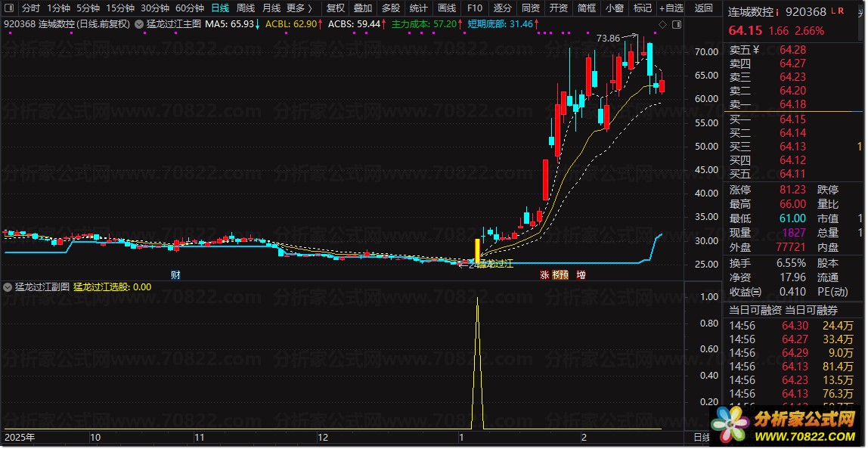Click the 73.86 high price label
868x449 pixels.
click(608, 39)
